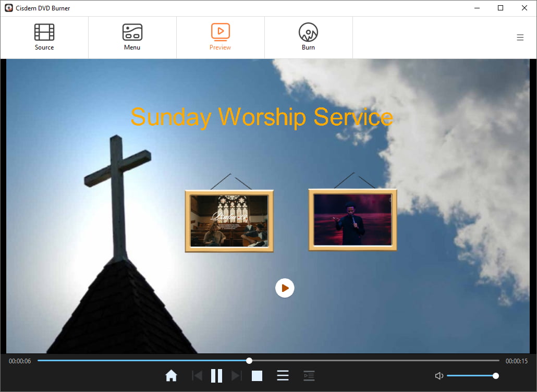
Task: Skip to the previous chapter
Action: point(197,375)
